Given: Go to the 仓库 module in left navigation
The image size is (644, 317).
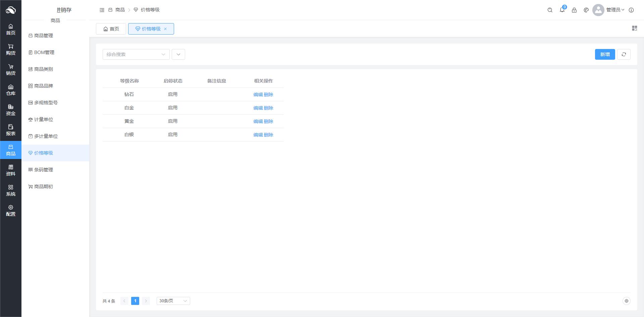Looking at the screenshot, I should (11, 90).
